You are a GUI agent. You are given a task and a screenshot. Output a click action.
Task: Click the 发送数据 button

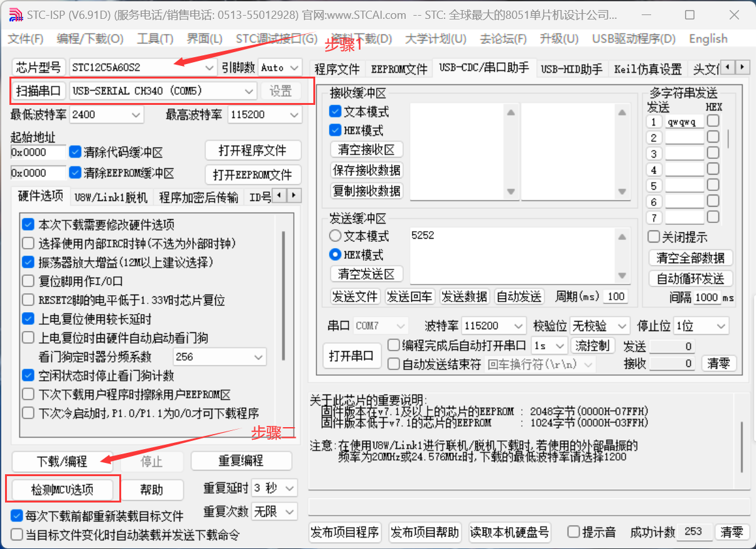[x=465, y=296]
